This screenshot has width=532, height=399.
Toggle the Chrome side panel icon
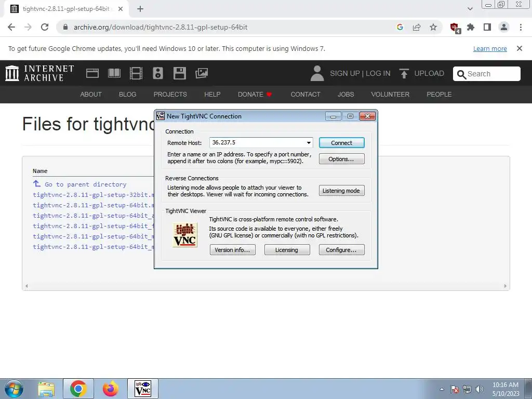pos(487,27)
